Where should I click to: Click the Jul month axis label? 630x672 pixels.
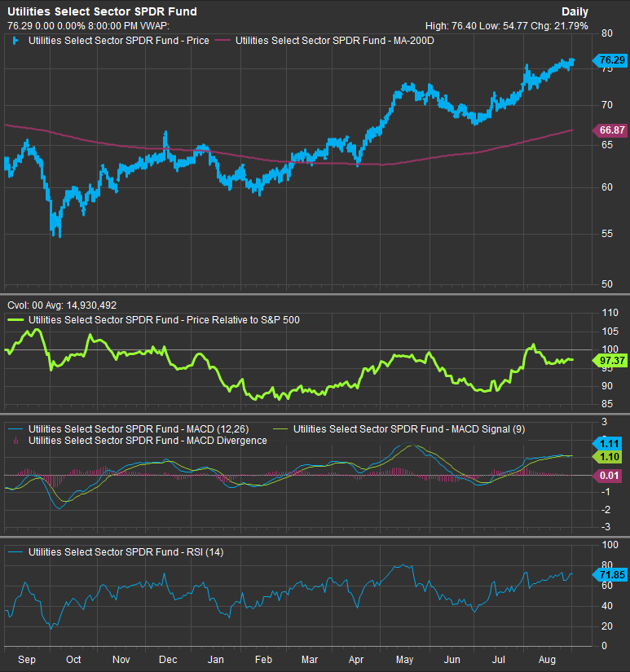[498, 660]
